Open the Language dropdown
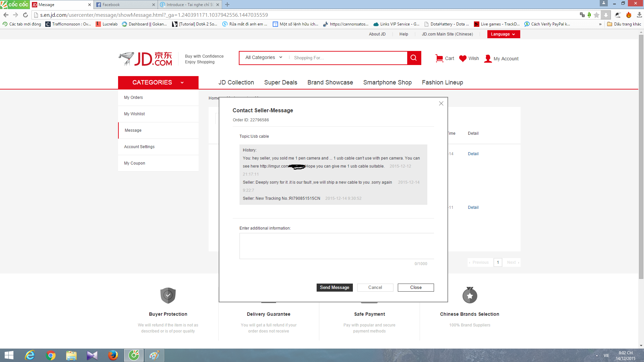 pyautogui.click(x=503, y=34)
